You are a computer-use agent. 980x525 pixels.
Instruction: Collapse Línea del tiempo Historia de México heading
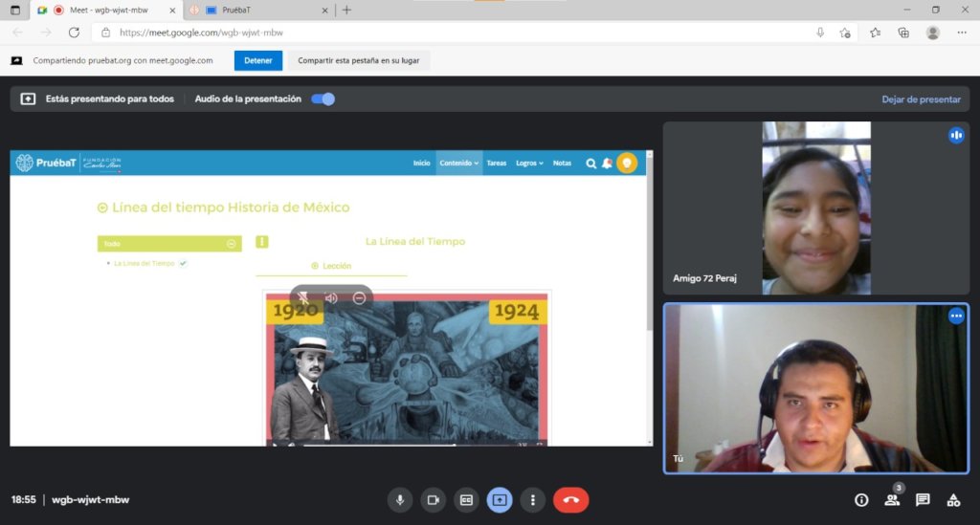pos(102,208)
